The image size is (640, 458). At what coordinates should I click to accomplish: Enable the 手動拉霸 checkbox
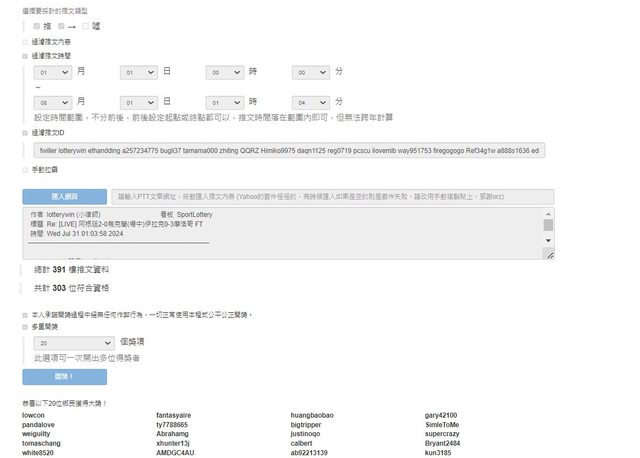point(25,170)
